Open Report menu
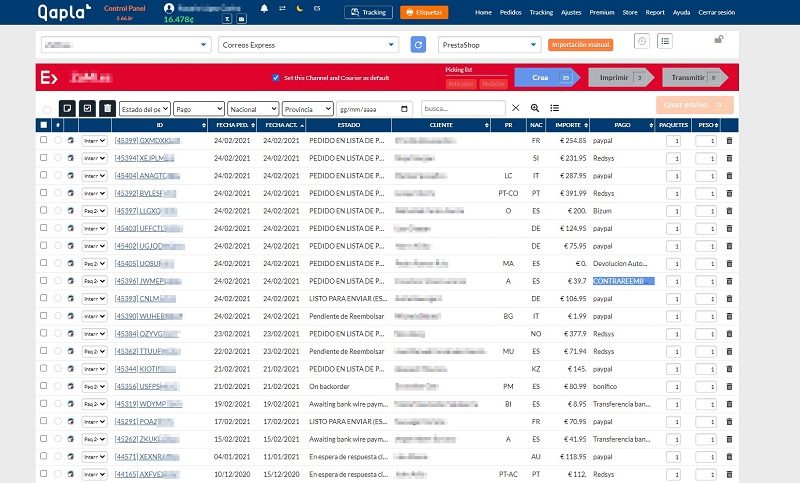800x483 pixels. point(655,12)
